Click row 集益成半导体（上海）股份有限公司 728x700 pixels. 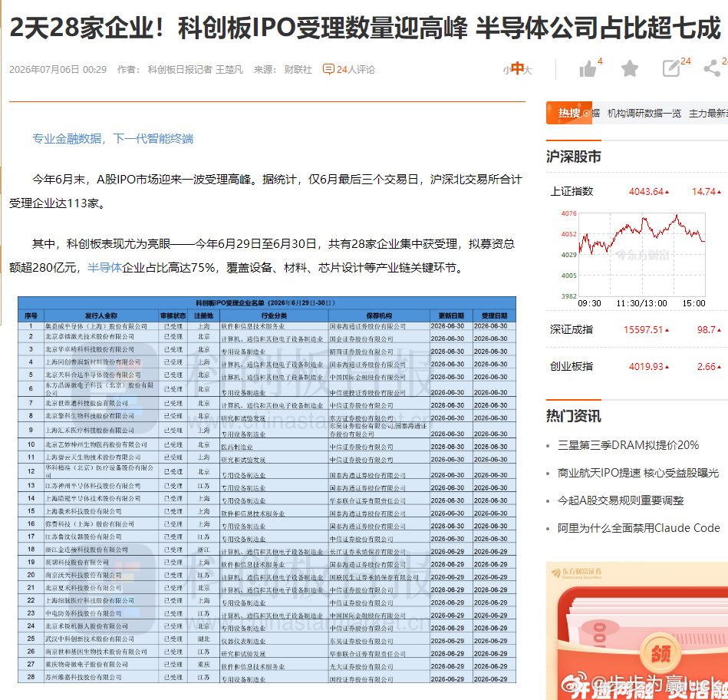tap(266, 326)
